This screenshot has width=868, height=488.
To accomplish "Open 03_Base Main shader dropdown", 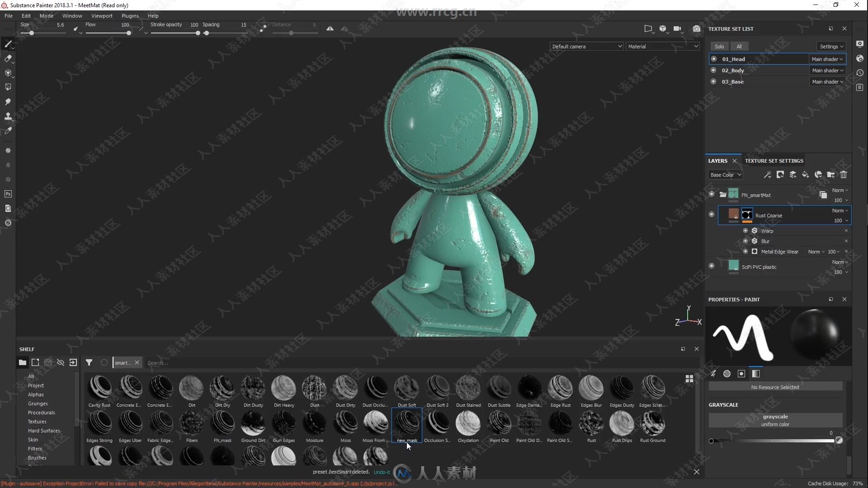I will 827,81.
